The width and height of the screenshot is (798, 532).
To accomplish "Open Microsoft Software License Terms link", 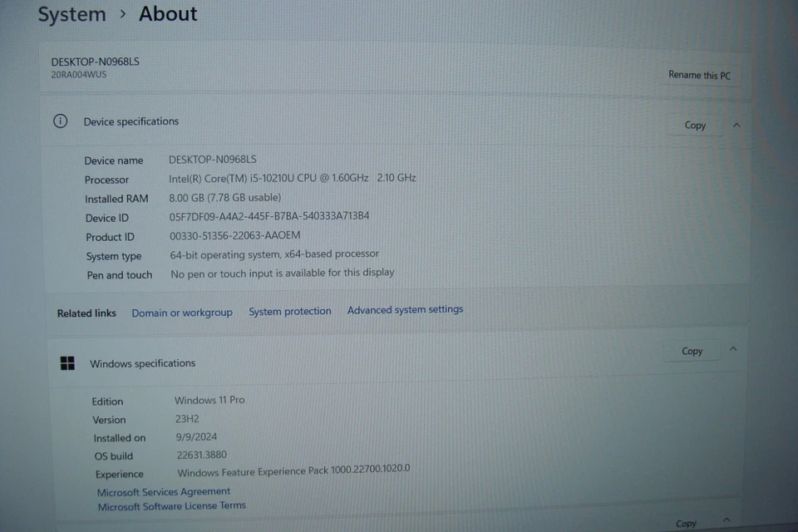I will [x=171, y=506].
